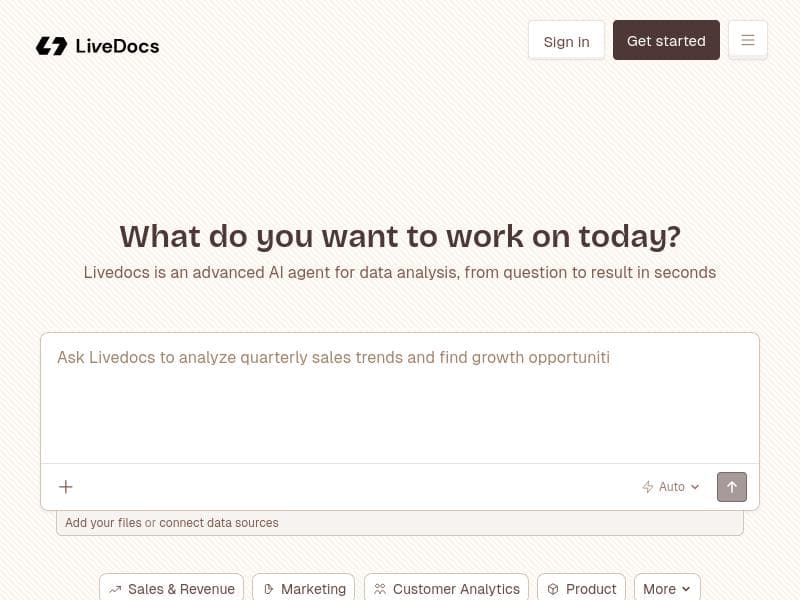Click the cube icon in the Product chip
This screenshot has width=800, height=600.
point(553,589)
